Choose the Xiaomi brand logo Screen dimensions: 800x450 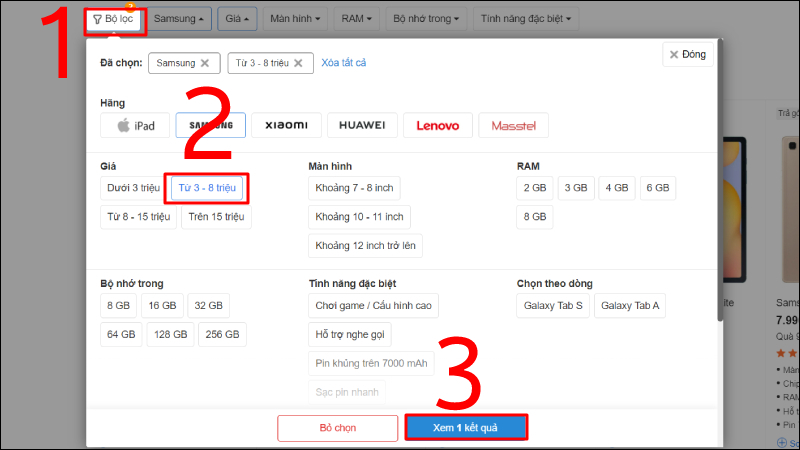pos(286,126)
